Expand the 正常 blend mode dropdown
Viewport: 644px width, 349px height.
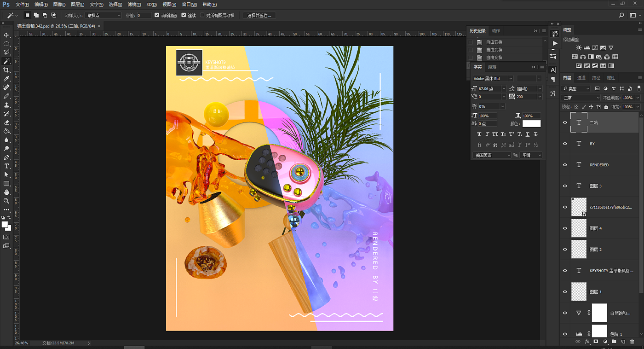click(x=581, y=98)
